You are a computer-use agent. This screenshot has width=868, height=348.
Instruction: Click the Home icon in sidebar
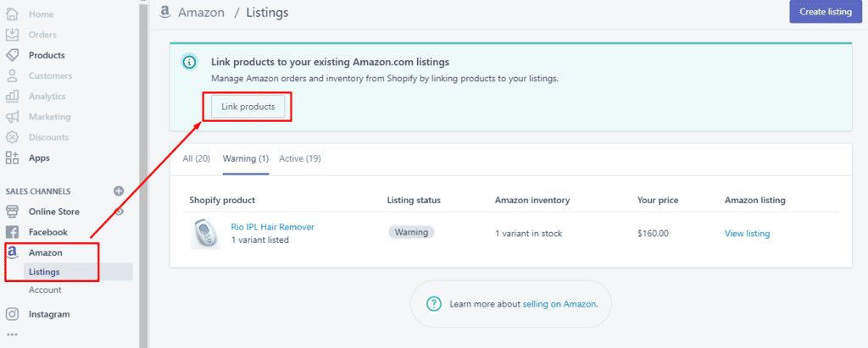point(12,14)
